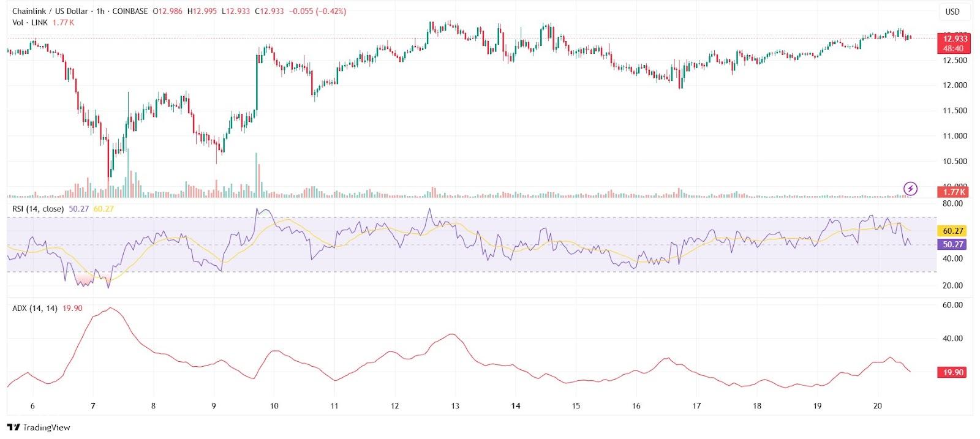Image resolution: width=980 pixels, height=439 pixels.
Task: Click date label 15 on time axis
Action: tap(576, 405)
